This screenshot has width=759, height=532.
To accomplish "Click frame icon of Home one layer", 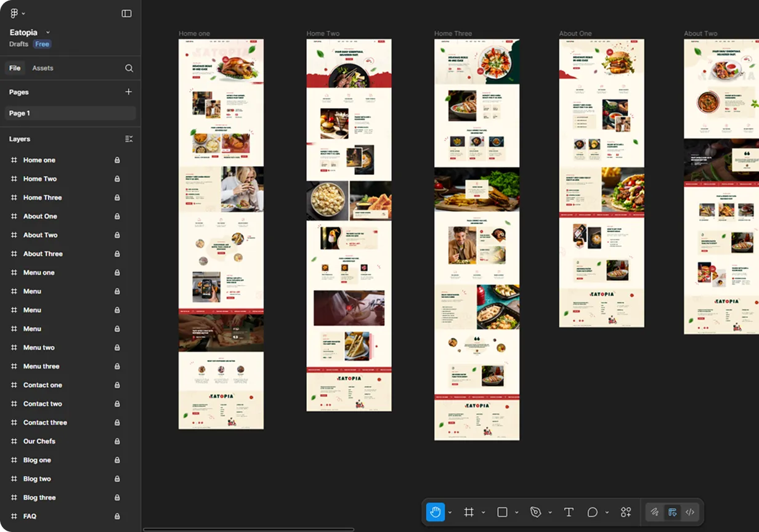I will [x=14, y=160].
